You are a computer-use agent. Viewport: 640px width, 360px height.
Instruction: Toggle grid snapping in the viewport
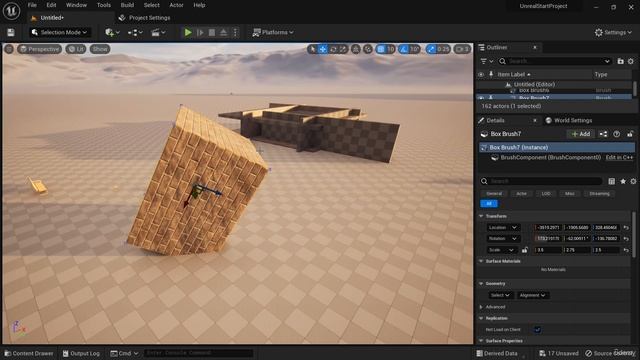[380, 49]
